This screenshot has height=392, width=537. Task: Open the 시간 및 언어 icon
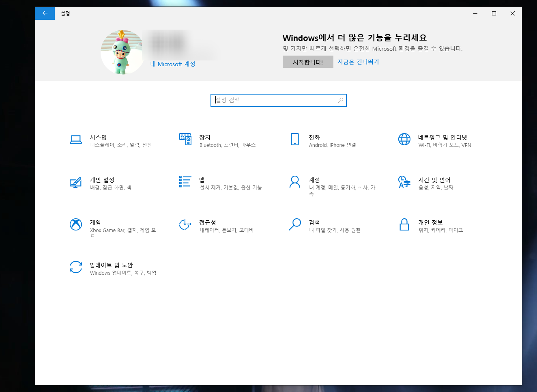click(404, 182)
